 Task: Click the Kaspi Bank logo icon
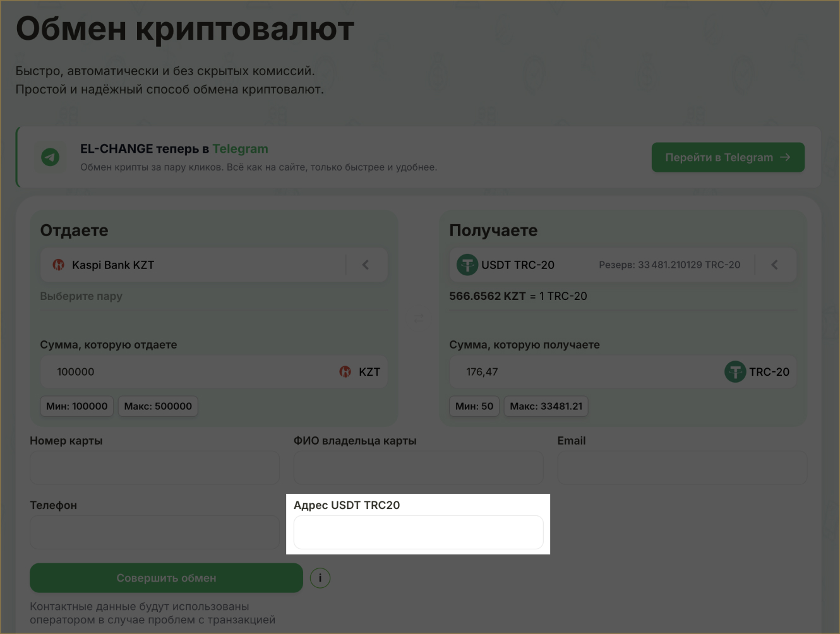pyautogui.click(x=59, y=265)
